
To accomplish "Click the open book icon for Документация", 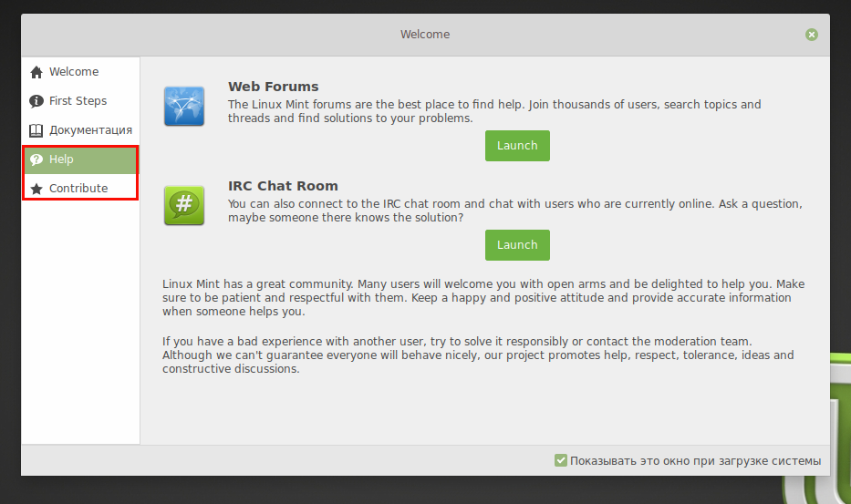I will (x=36, y=130).
